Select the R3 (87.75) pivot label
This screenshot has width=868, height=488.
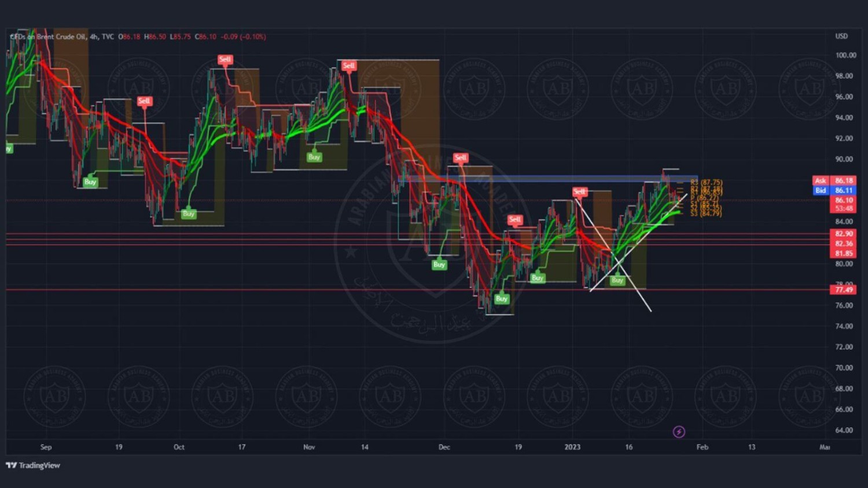pos(706,182)
